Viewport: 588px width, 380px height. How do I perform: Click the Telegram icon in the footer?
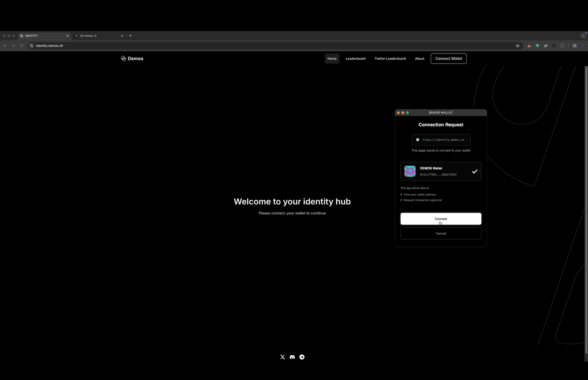tap(302, 357)
